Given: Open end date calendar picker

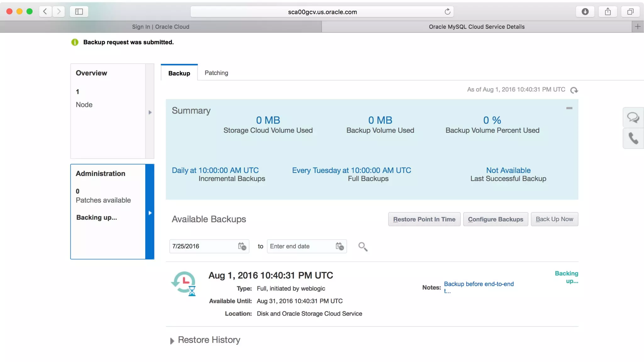Looking at the screenshot, I should point(340,246).
